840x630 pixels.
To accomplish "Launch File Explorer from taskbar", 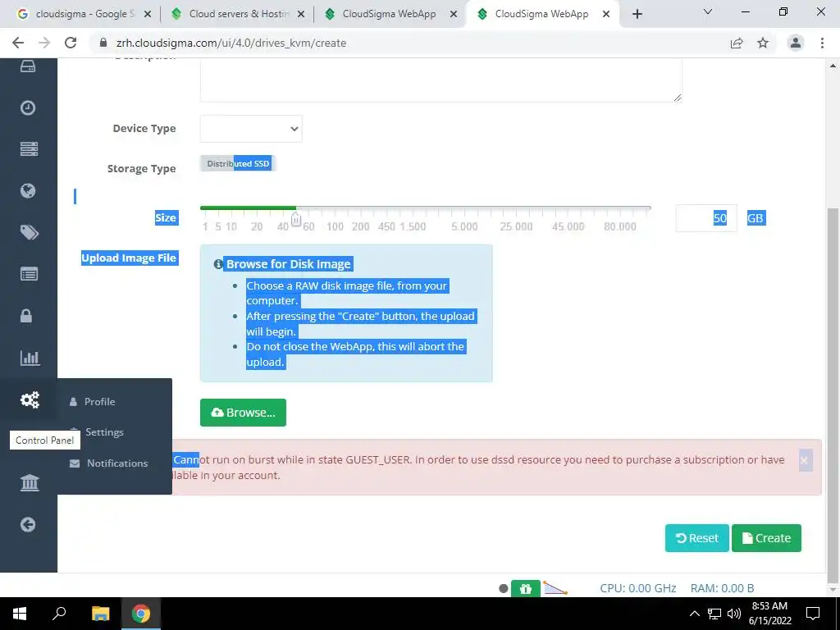I will 100,614.
